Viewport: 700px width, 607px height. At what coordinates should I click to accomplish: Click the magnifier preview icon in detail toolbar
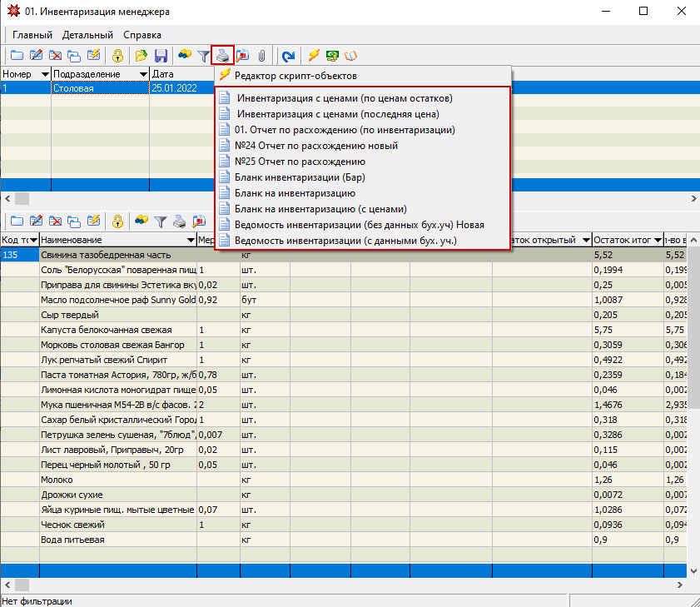pyautogui.click(x=199, y=221)
